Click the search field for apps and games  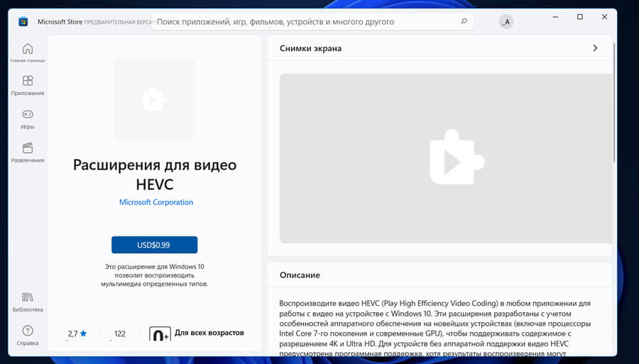pos(312,21)
